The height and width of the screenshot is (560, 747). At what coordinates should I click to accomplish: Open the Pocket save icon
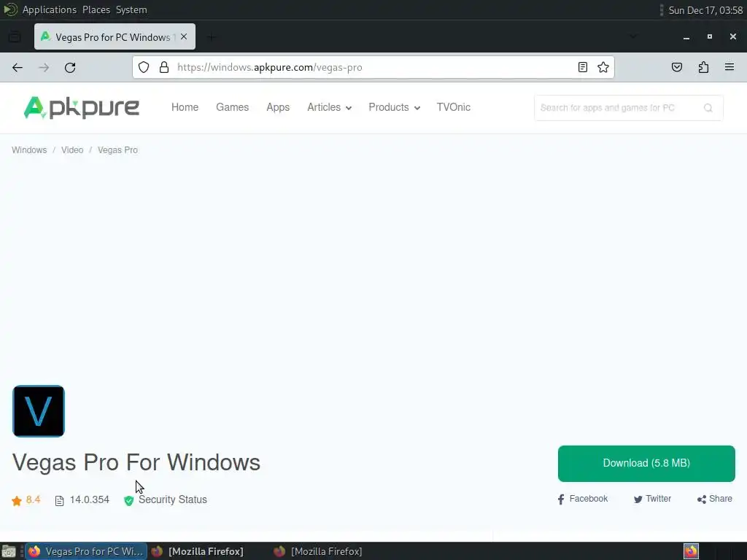tap(677, 67)
